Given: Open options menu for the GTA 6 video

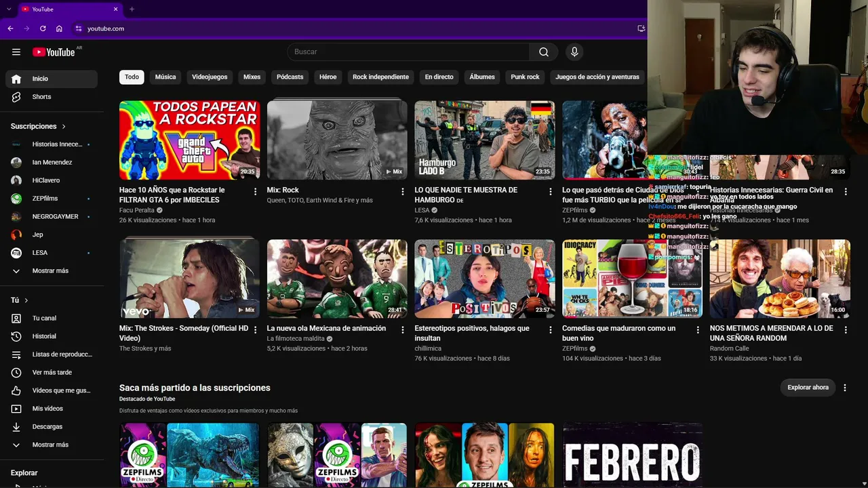Looking at the screenshot, I should click(x=256, y=192).
